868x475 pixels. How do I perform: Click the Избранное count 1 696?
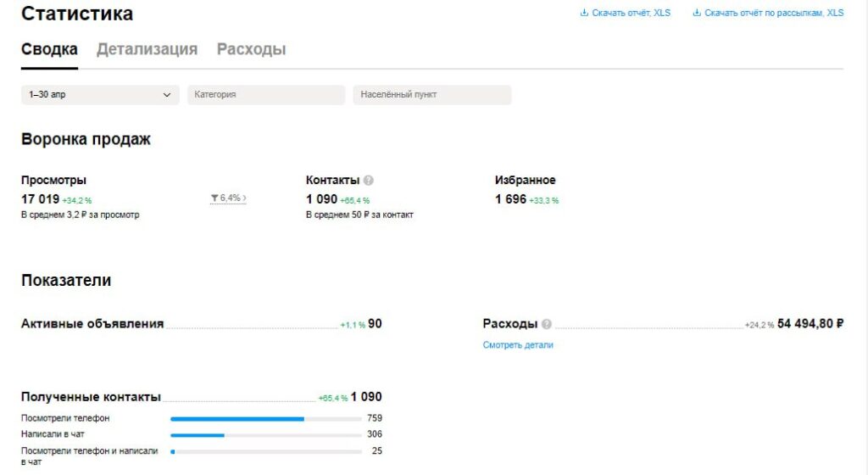click(510, 199)
